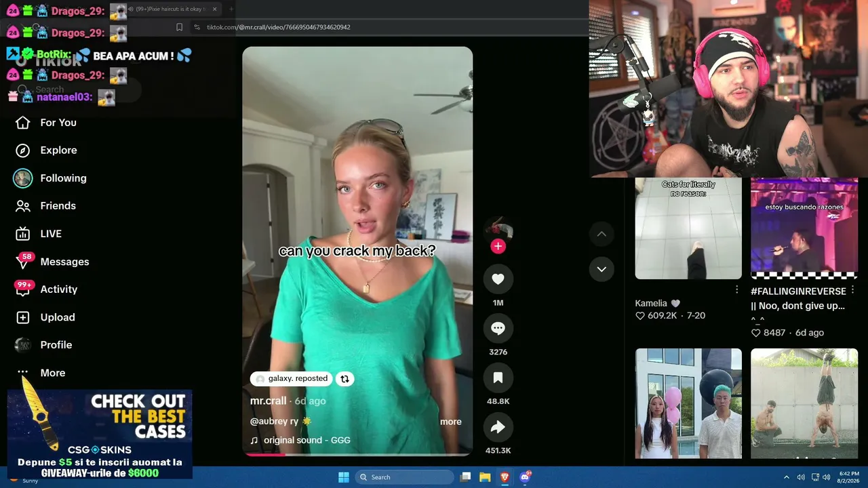Open options menu for Kamelia video
This screenshot has height=488, width=868.
click(x=737, y=289)
